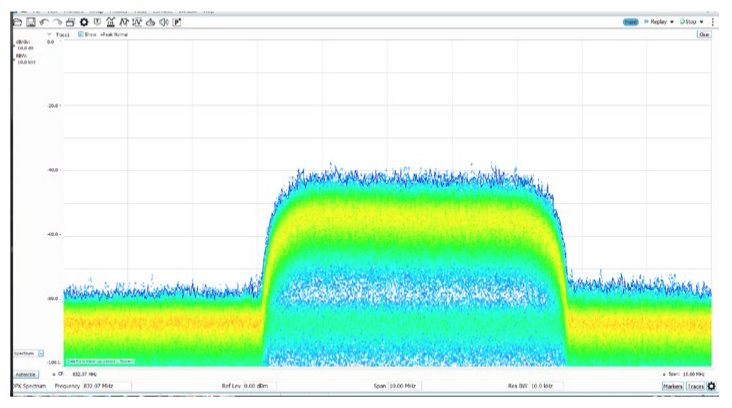Expand the Spectrum display selector
Screen dimensions: 732x408
click(41, 353)
